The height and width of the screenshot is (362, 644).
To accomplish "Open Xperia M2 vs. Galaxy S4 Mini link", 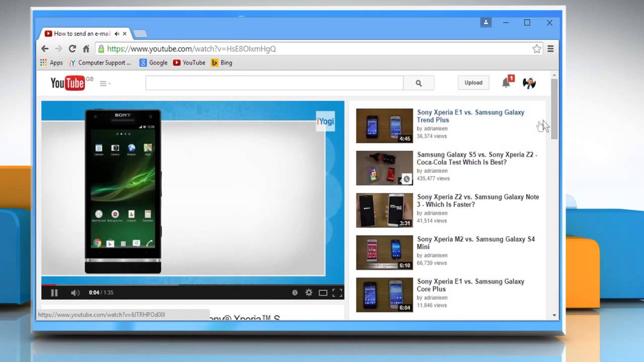I will (476, 243).
